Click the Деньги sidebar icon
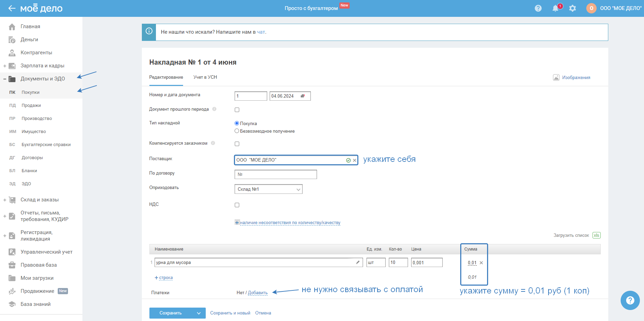 (12, 40)
